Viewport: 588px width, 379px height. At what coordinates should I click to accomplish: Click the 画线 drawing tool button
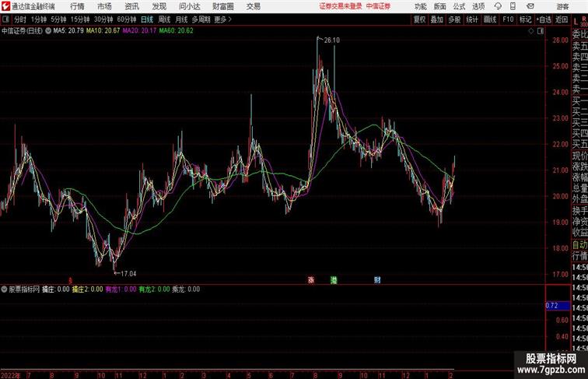pyautogui.click(x=490, y=19)
